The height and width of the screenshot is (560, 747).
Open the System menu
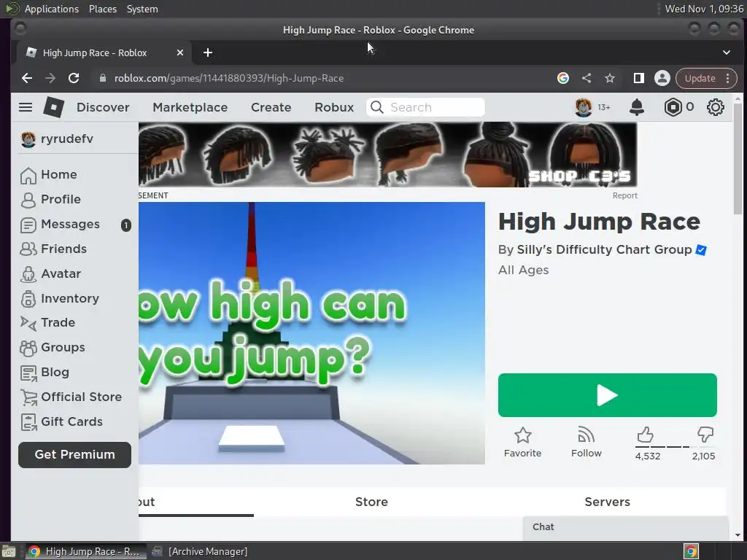click(142, 9)
